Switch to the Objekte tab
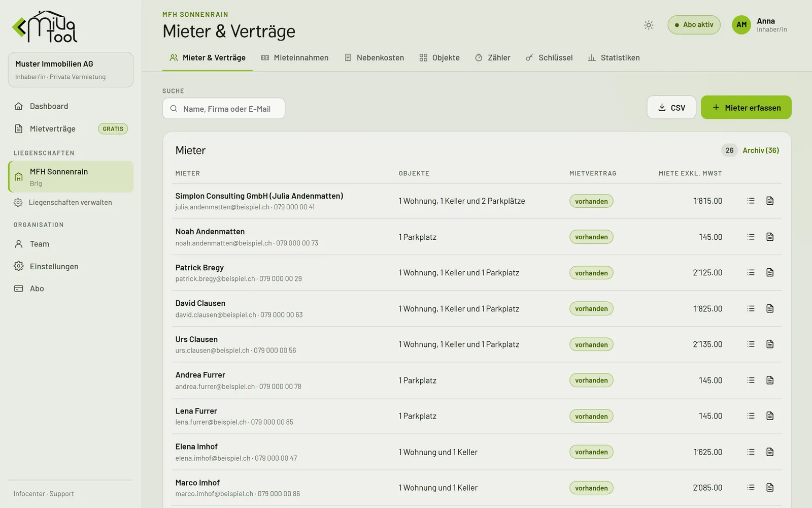Screen dimensions: 812x508 [x=439, y=58]
